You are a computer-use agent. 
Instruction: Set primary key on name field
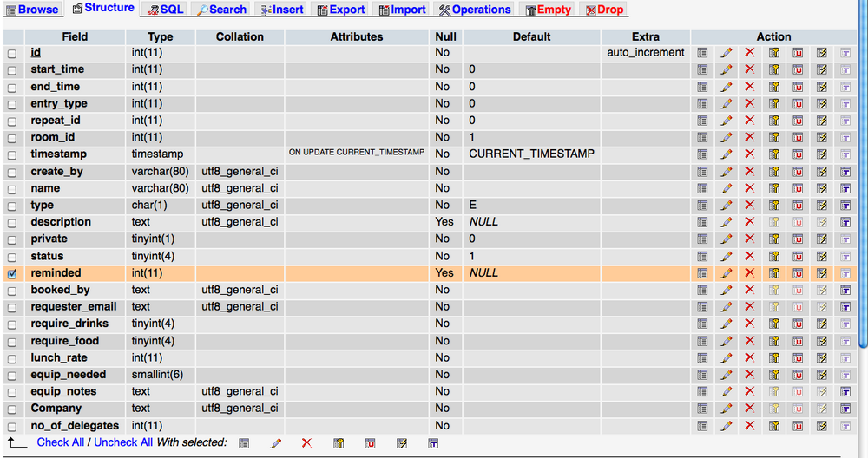click(774, 188)
